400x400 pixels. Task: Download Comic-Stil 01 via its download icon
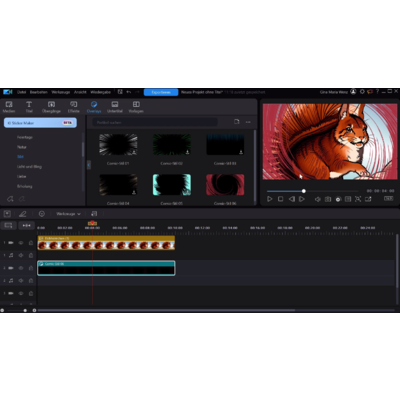(134, 152)
